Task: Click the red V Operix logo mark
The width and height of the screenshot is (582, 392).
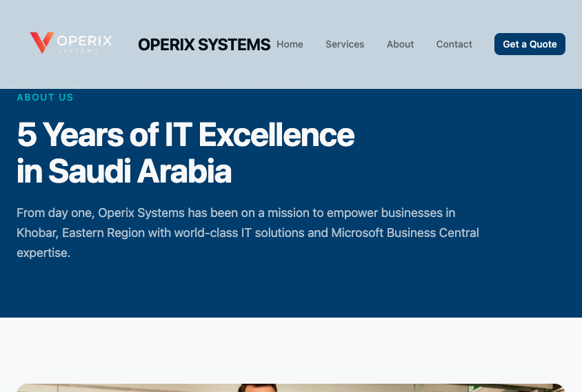Action: pos(41,43)
